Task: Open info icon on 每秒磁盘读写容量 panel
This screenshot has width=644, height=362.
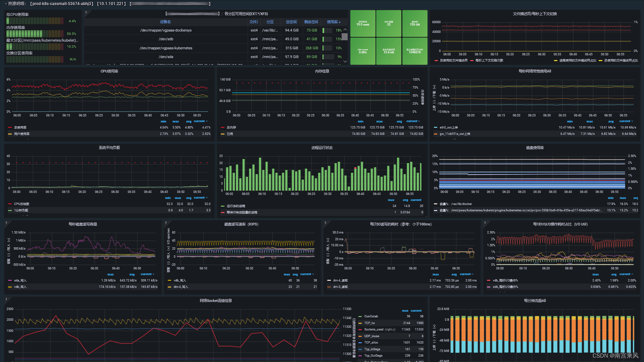Action: point(6,222)
